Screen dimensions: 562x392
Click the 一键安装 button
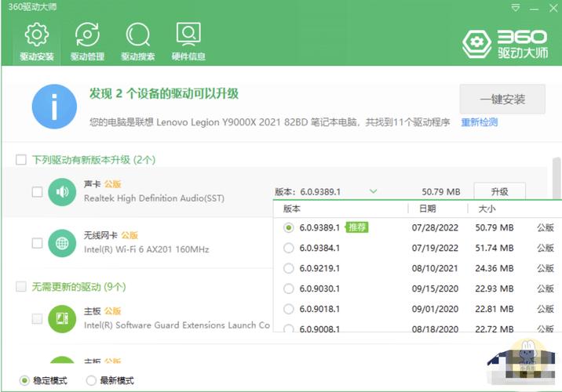tap(502, 100)
